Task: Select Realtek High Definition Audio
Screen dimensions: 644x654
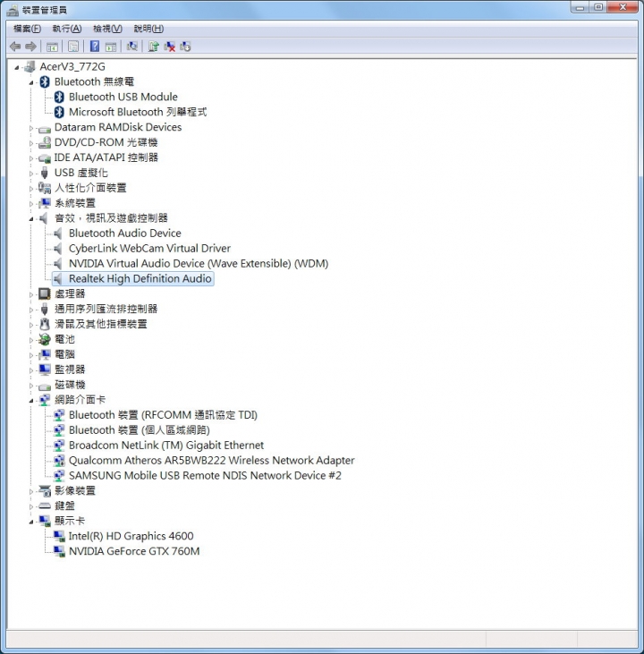Action: click(x=140, y=278)
